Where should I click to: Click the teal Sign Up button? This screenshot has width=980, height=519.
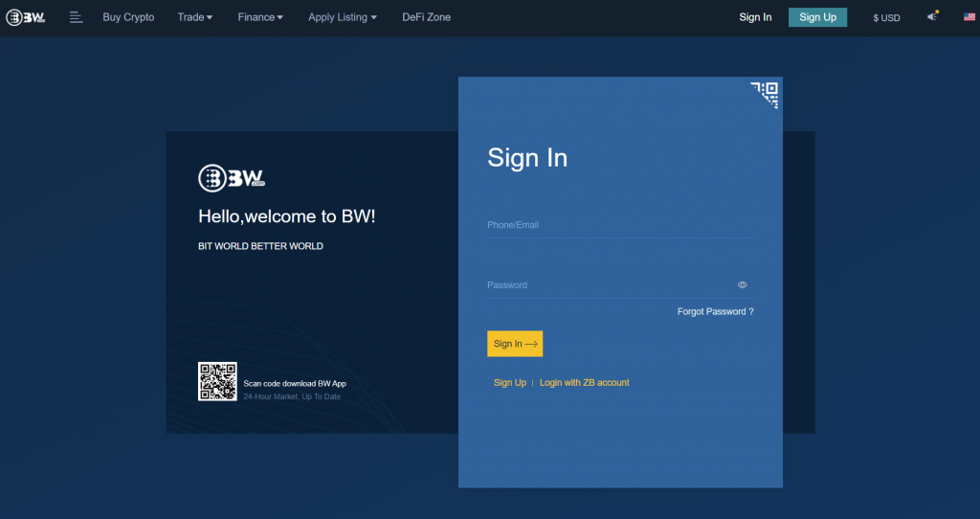coord(817,17)
